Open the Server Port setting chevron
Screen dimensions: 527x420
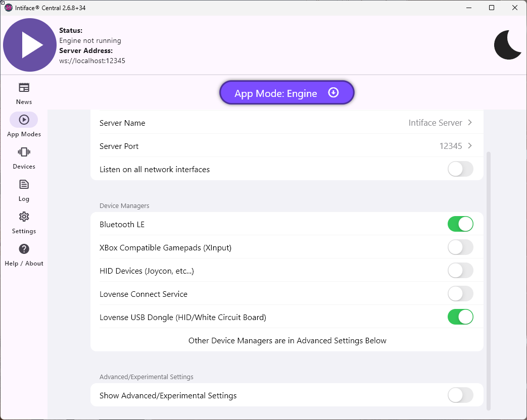pos(469,146)
